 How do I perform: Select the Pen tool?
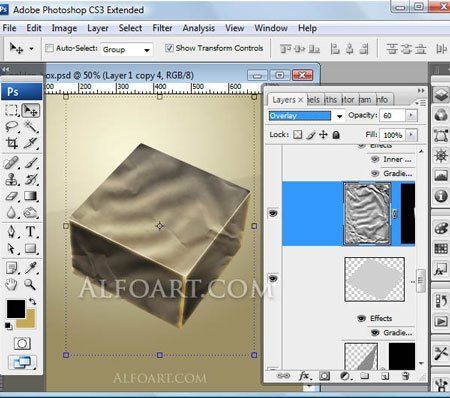12,232
